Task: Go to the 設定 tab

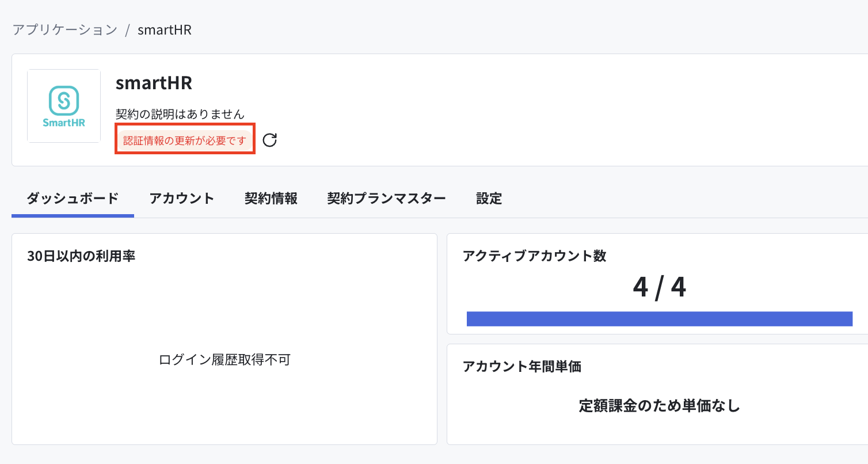Action: (x=489, y=199)
